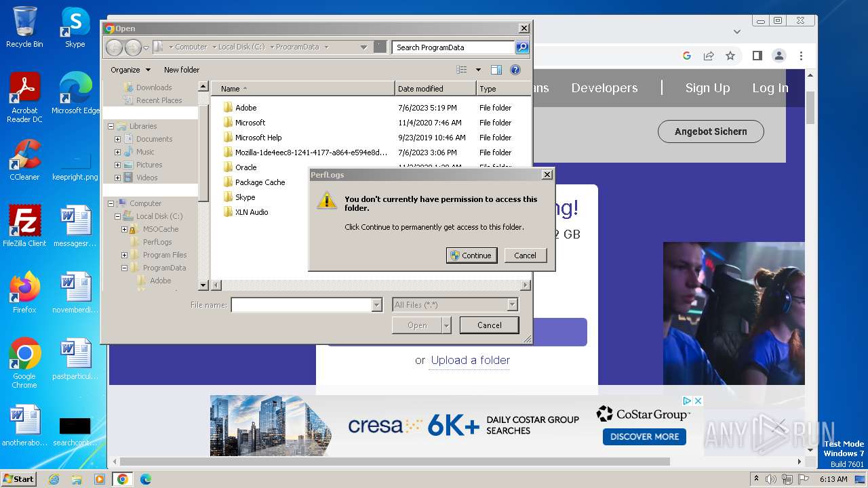Expand Documents library node
The width and height of the screenshot is (868, 488).
pos(117,139)
